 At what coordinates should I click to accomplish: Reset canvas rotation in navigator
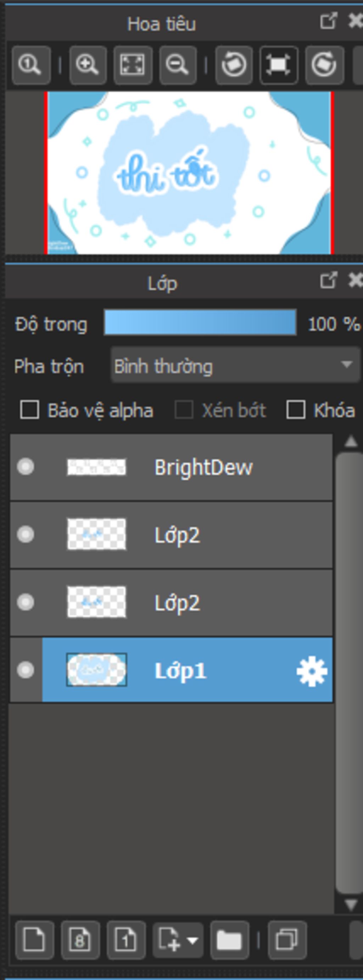click(279, 65)
